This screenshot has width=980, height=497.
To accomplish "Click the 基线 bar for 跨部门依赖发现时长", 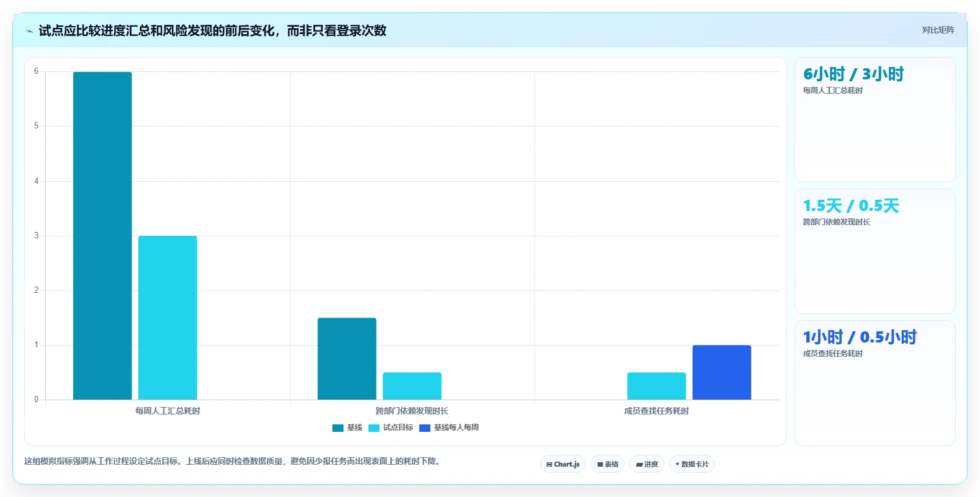I will [x=347, y=359].
